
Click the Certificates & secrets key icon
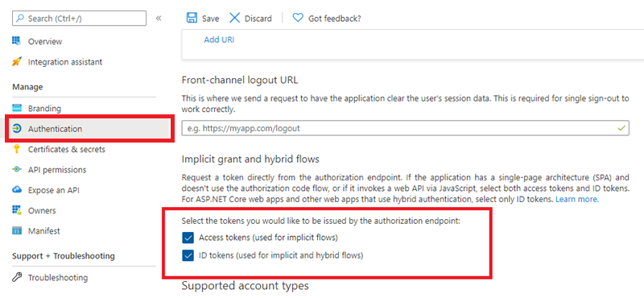click(17, 149)
